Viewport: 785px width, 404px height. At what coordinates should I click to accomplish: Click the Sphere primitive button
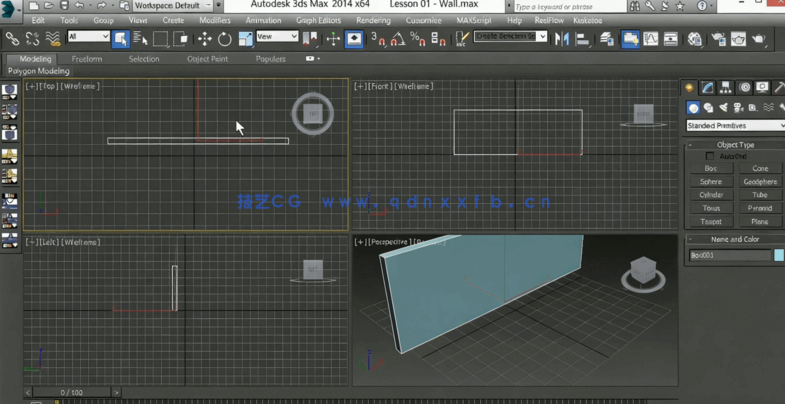point(711,182)
